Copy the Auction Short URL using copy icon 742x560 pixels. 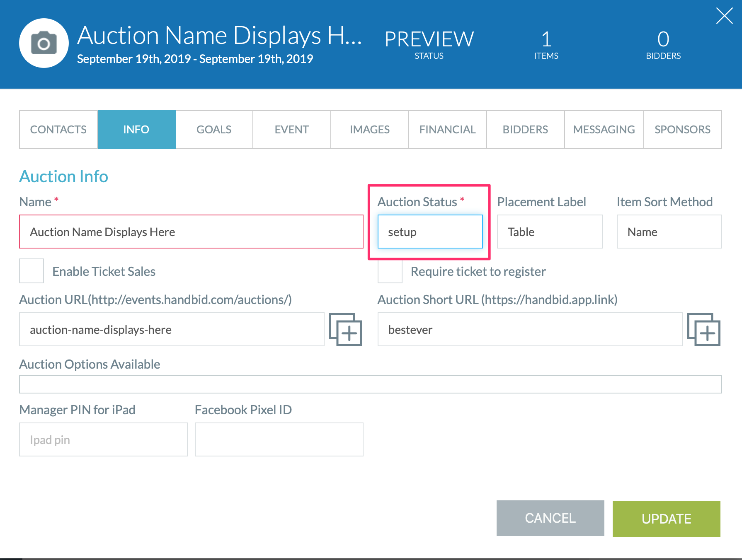pos(704,330)
